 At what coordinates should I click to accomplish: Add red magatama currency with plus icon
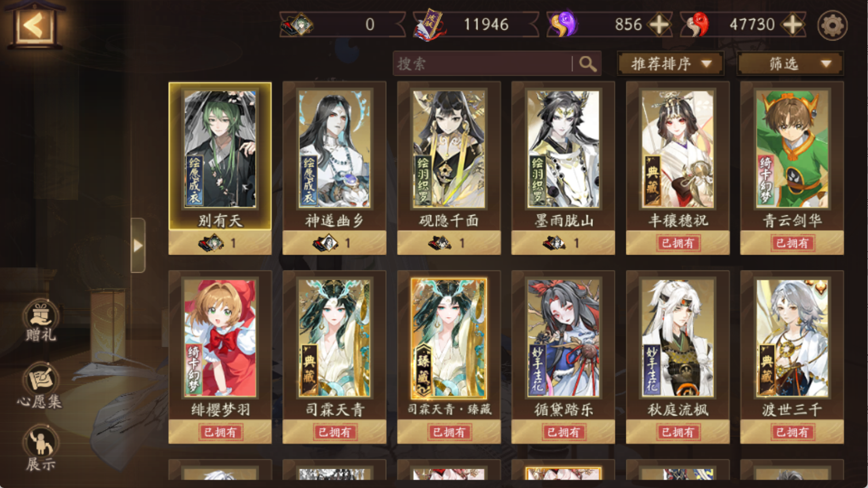point(793,25)
